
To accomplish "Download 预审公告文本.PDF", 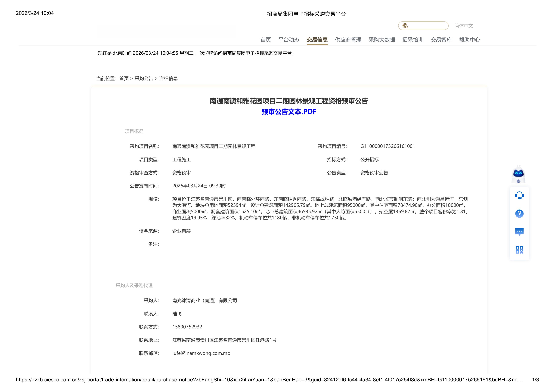I will (289, 112).
